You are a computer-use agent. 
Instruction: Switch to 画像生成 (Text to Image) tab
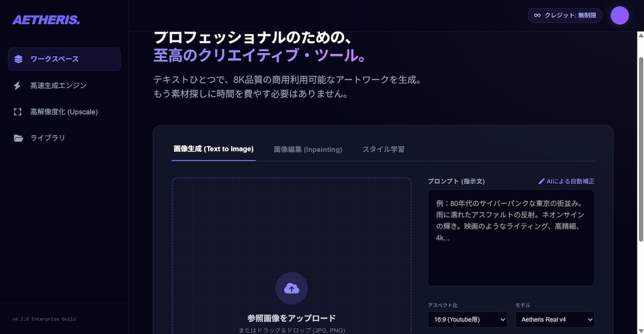213,149
